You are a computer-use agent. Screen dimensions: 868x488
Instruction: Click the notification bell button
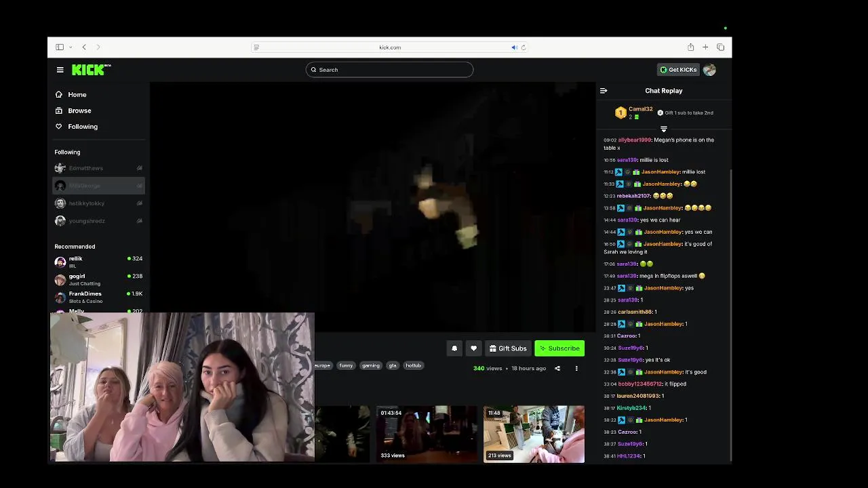point(454,348)
